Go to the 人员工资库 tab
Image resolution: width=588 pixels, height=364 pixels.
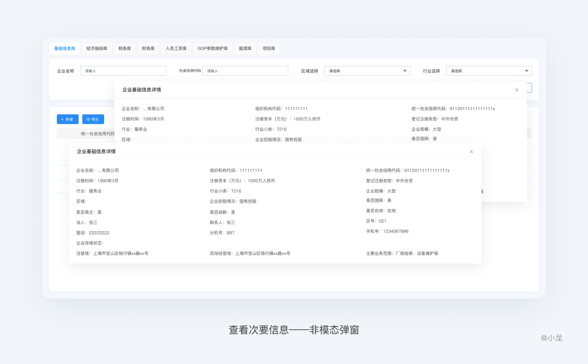click(176, 49)
